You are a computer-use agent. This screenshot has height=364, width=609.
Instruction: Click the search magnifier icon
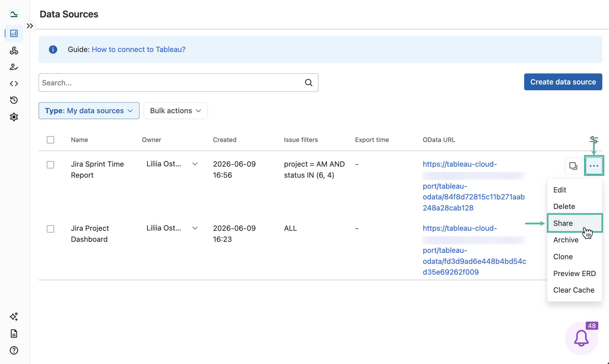point(309,83)
